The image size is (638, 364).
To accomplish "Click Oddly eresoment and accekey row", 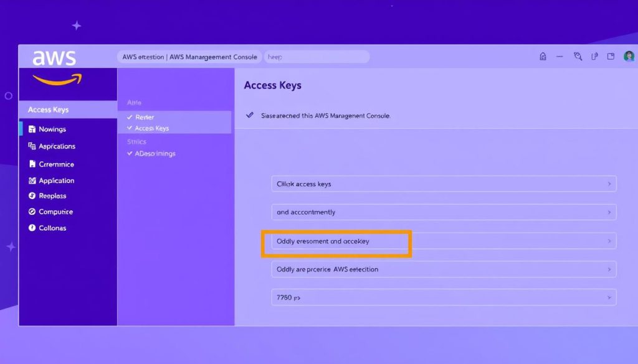I will click(x=444, y=241).
